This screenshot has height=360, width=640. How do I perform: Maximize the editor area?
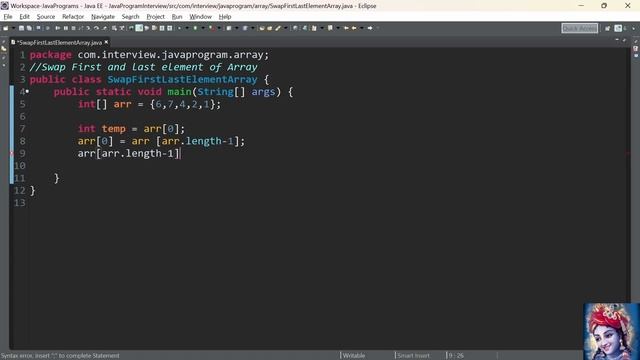(x=624, y=40)
